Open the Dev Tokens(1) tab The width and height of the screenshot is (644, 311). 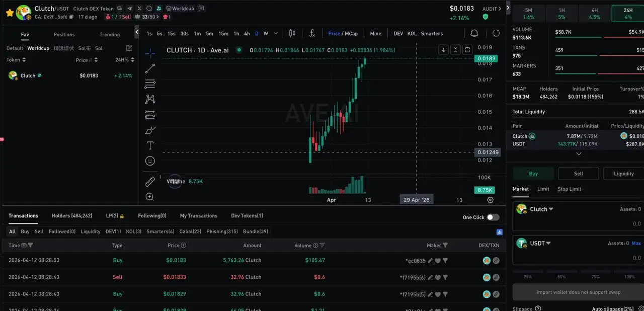(247, 216)
